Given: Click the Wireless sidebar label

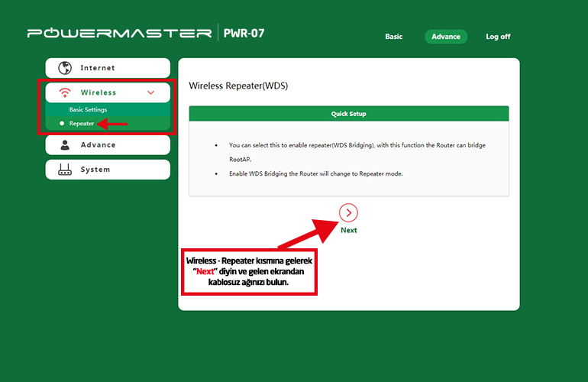Looking at the screenshot, I should coord(99,92).
